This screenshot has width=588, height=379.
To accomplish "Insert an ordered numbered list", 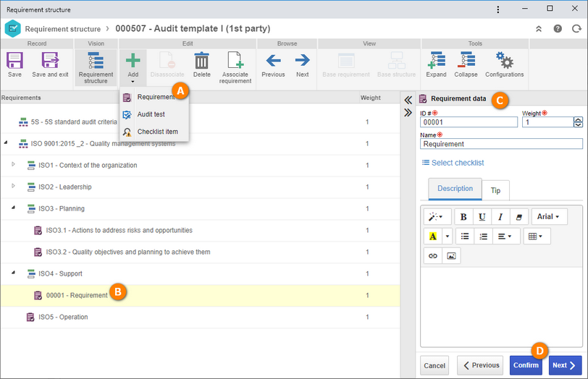I will coord(484,237).
